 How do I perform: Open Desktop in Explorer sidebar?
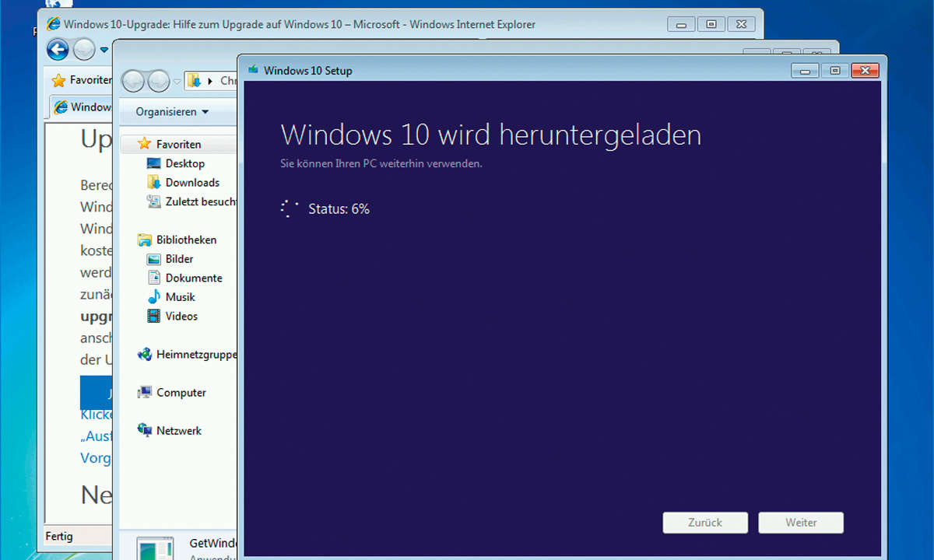tap(184, 163)
